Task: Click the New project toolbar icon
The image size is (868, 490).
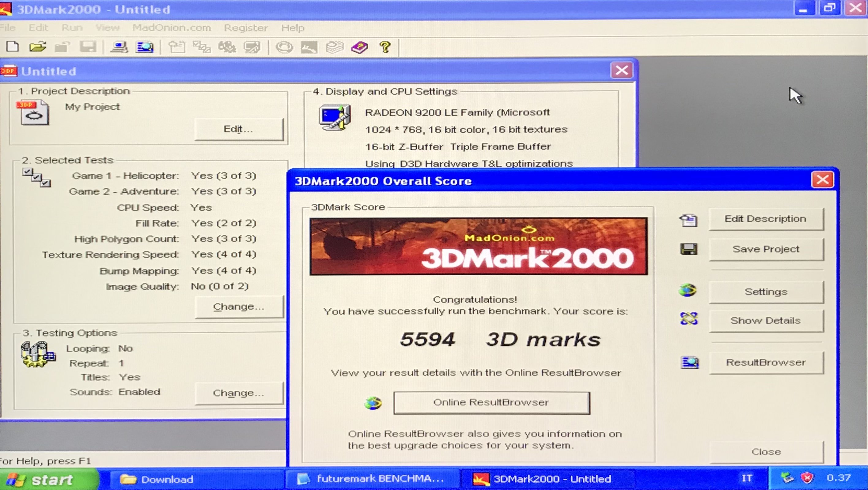Action: click(x=13, y=47)
